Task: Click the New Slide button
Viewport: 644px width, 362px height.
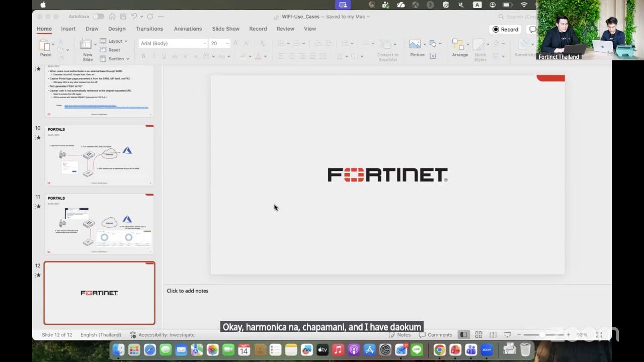Action: tap(88, 50)
